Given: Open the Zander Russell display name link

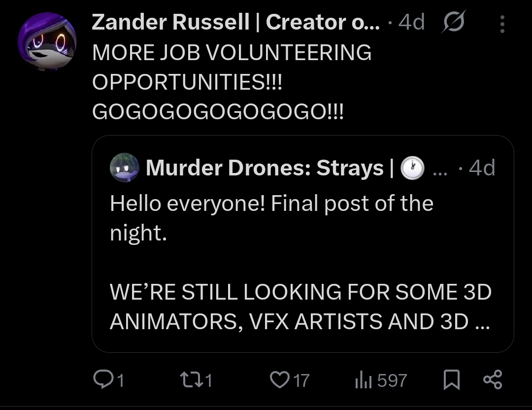Looking at the screenshot, I should 235,23.
